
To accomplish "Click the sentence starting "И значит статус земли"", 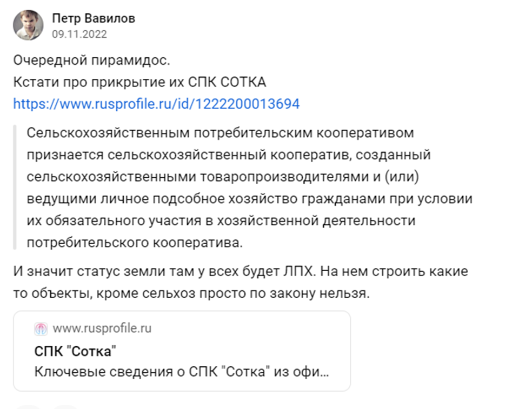I will click(241, 271).
